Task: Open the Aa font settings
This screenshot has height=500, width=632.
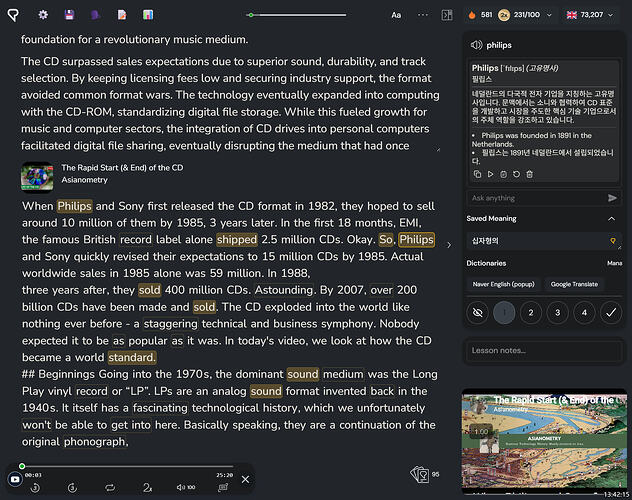Action: [x=396, y=15]
